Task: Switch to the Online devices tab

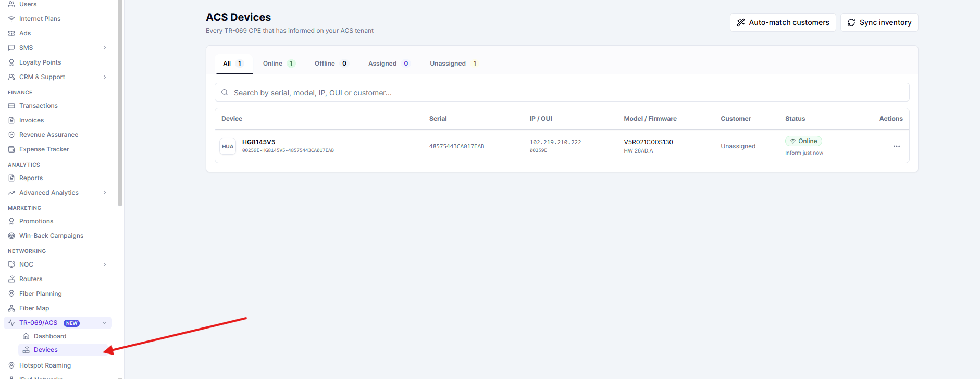Action: (x=279, y=64)
